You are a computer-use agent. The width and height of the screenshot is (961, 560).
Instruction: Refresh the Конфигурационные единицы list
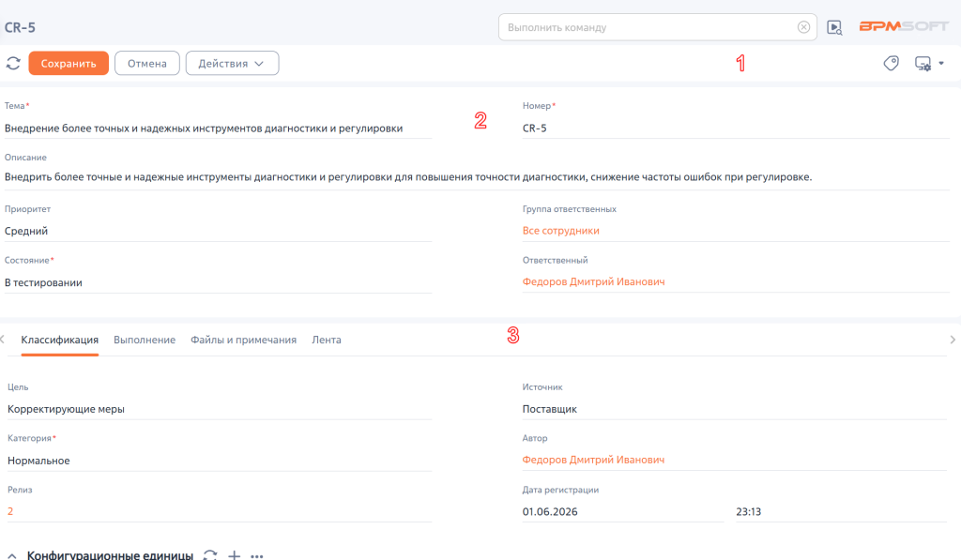tap(210, 555)
